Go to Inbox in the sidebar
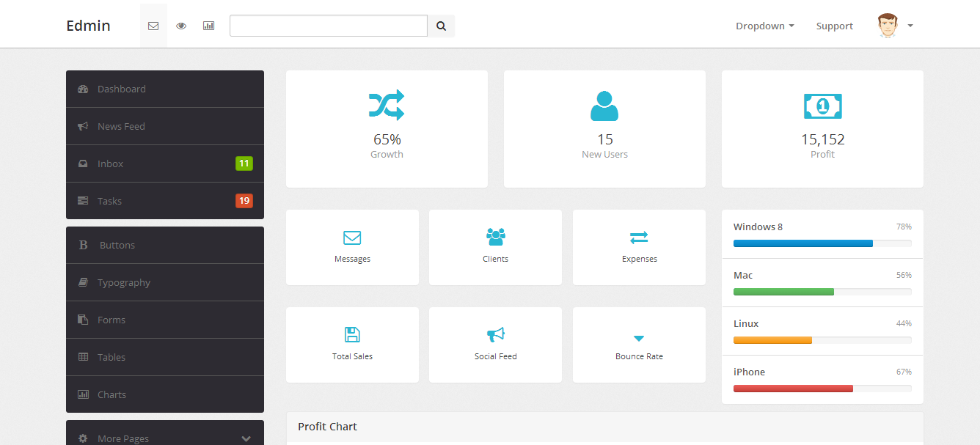980x445 pixels. (x=165, y=163)
